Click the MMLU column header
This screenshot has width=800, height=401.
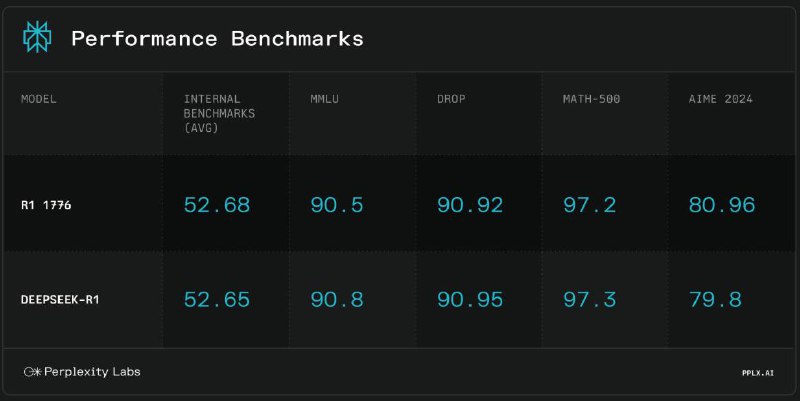pyautogui.click(x=324, y=99)
